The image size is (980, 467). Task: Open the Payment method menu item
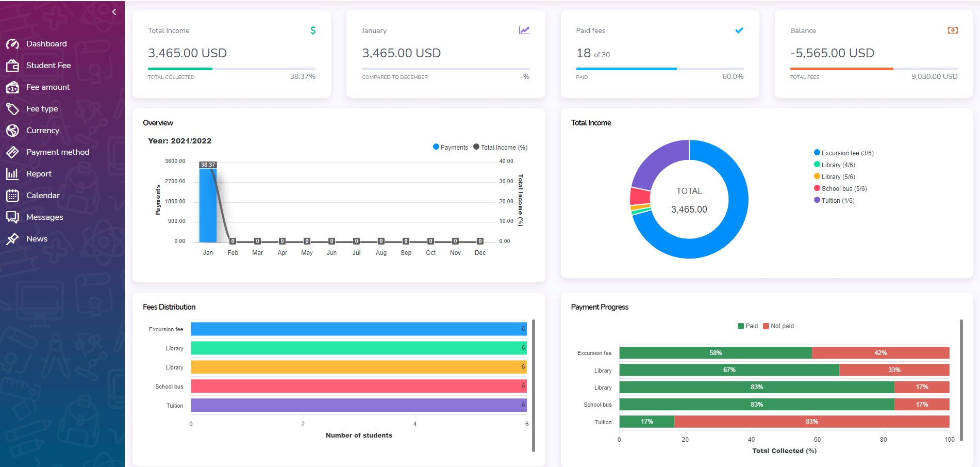(x=58, y=152)
